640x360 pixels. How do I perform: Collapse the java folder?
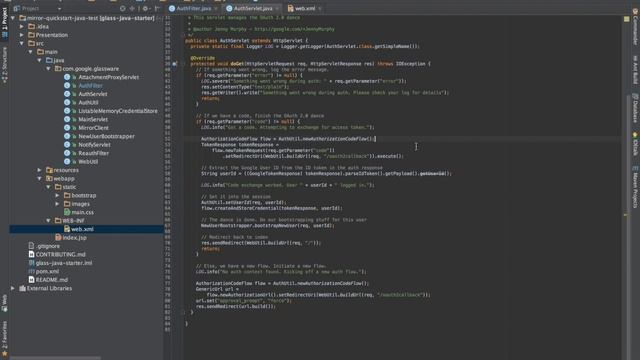click(40, 60)
